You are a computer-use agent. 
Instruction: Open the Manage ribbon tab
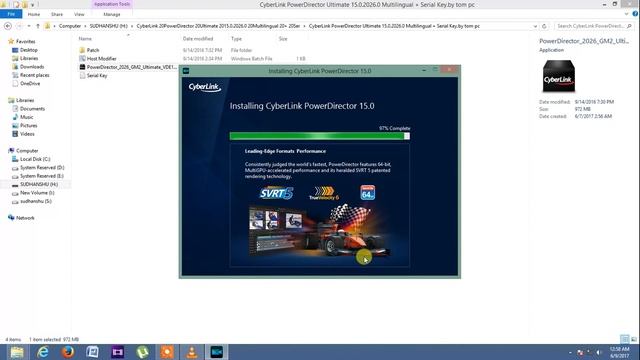point(111,14)
